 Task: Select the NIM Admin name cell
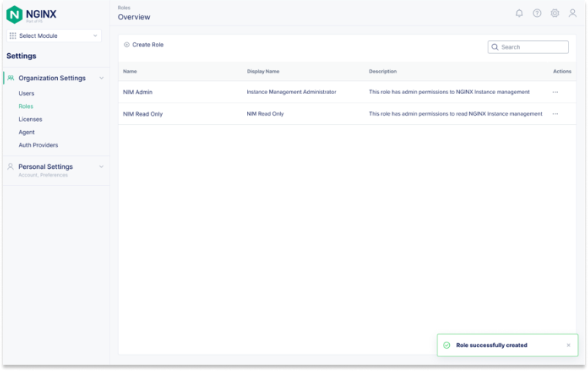pyautogui.click(x=137, y=92)
